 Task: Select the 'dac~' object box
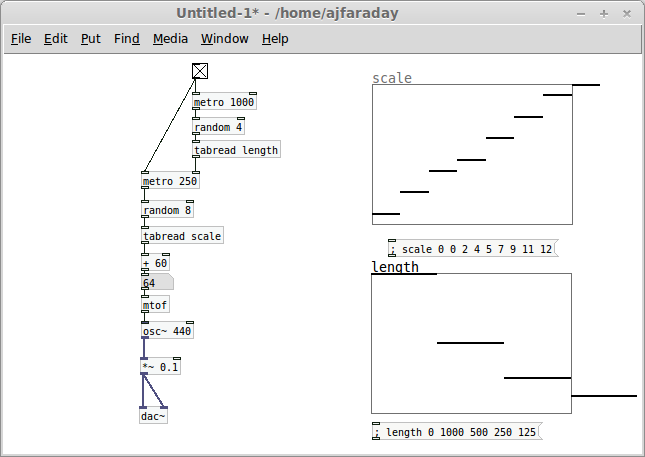[153, 416]
